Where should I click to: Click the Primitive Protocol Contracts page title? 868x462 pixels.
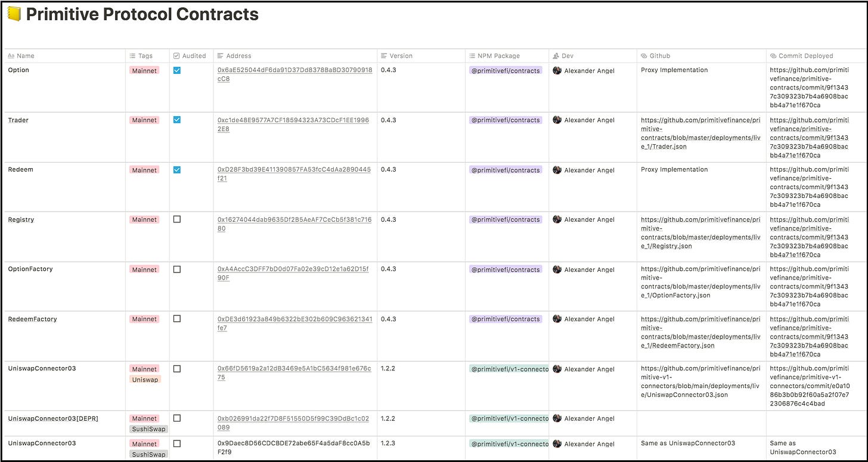pyautogui.click(x=142, y=14)
